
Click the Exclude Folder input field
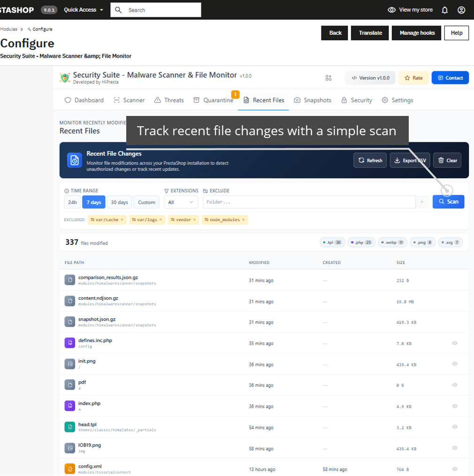(x=309, y=202)
